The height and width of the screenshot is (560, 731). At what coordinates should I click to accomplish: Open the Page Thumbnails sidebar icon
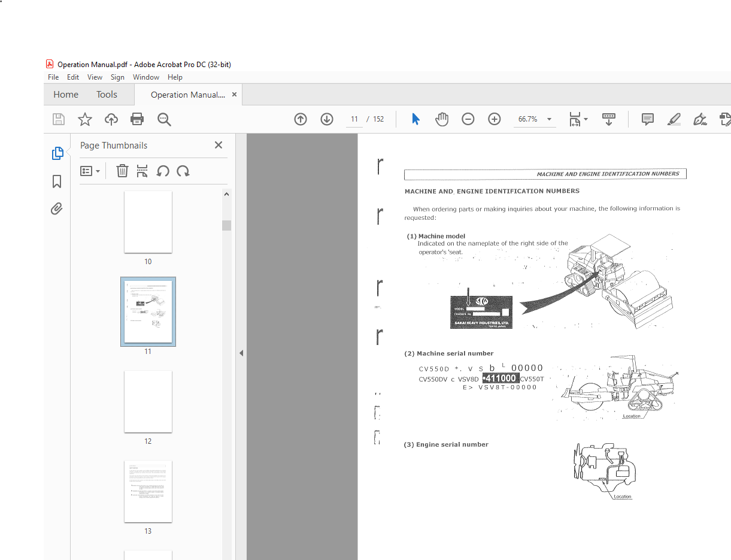57,153
